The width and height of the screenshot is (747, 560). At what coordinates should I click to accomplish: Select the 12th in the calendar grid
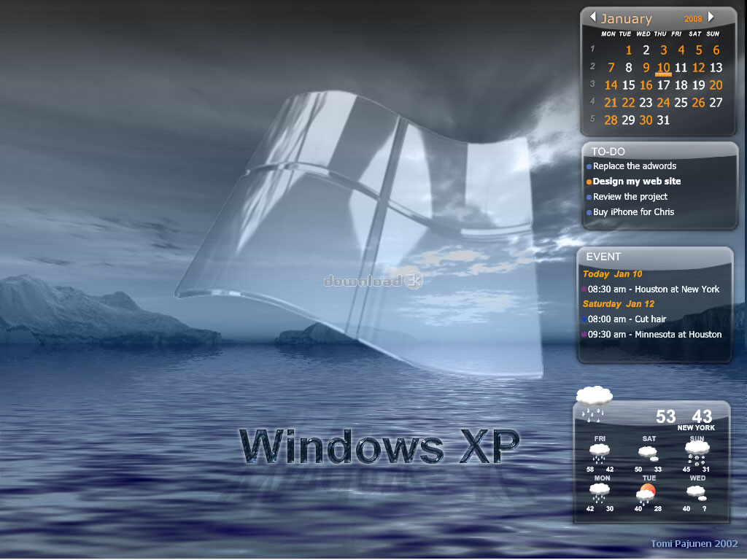click(698, 68)
